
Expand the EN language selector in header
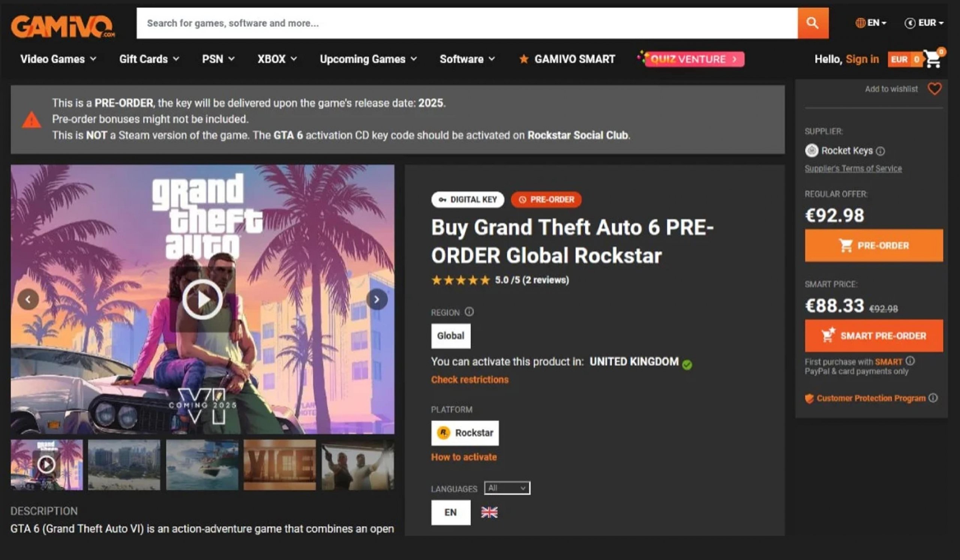(x=870, y=23)
